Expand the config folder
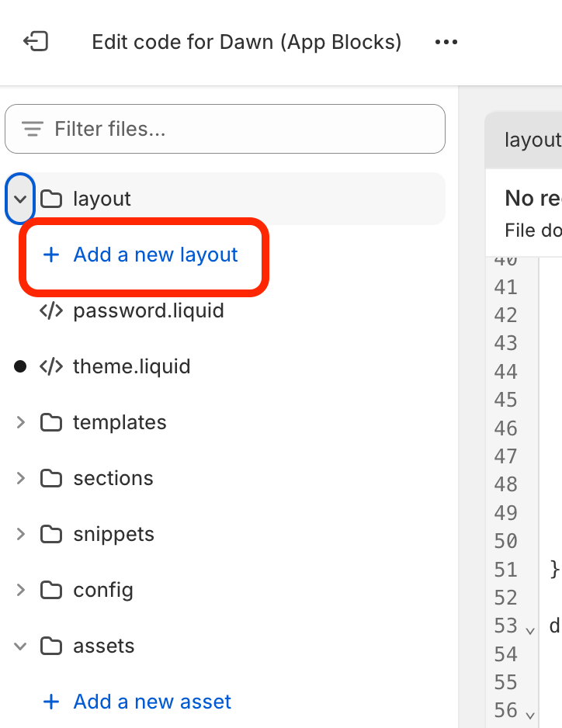This screenshot has width=562, height=728. [x=20, y=590]
